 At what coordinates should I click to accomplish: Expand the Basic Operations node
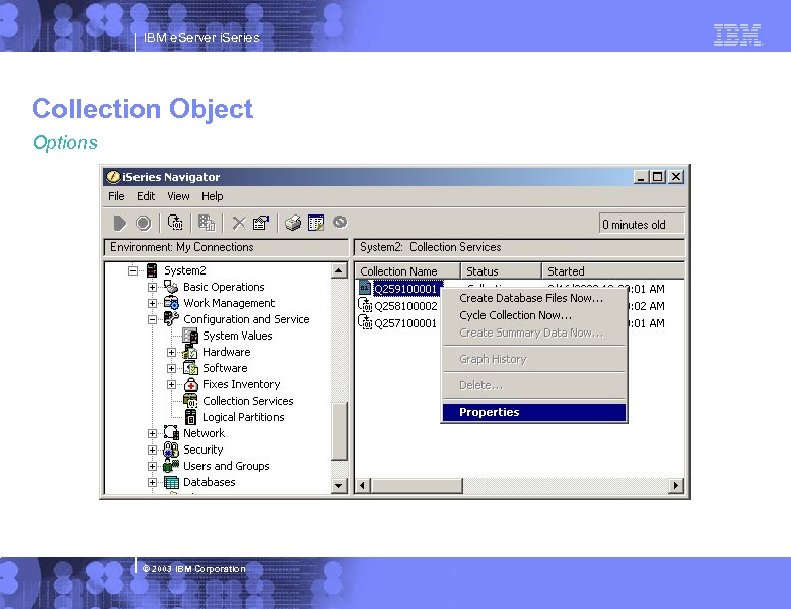point(152,287)
